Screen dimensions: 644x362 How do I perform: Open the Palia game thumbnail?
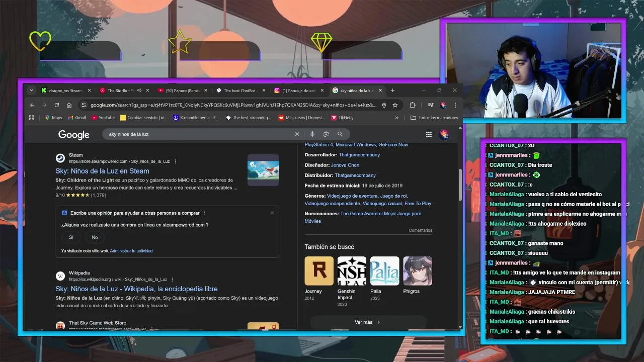tap(385, 271)
